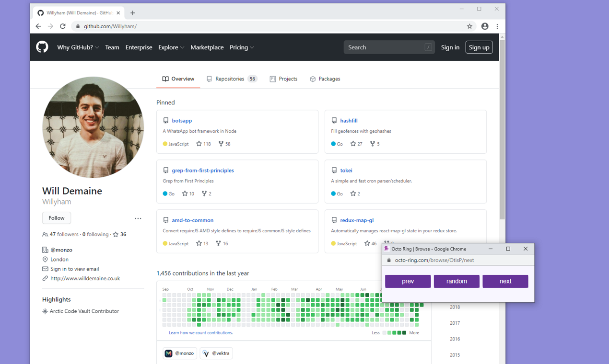The height and width of the screenshot is (364, 609).
Task: Follow Will Demaine with the Follow button
Action: click(57, 218)
